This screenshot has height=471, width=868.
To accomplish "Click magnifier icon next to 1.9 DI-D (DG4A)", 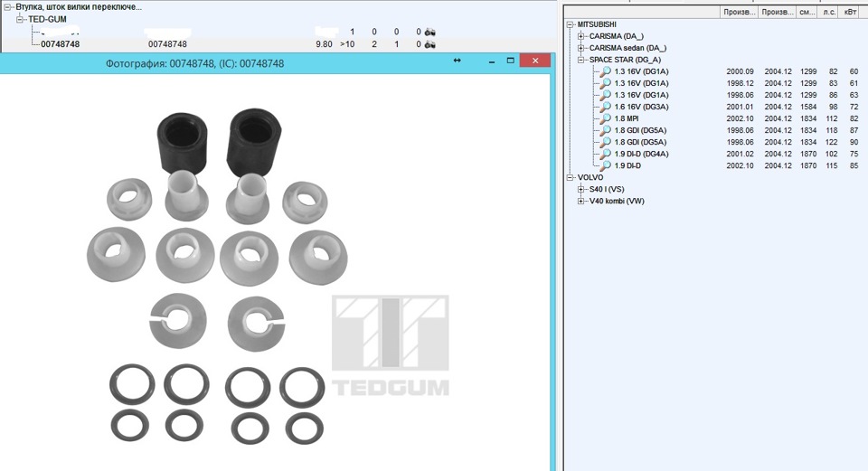I will [606, 154].
